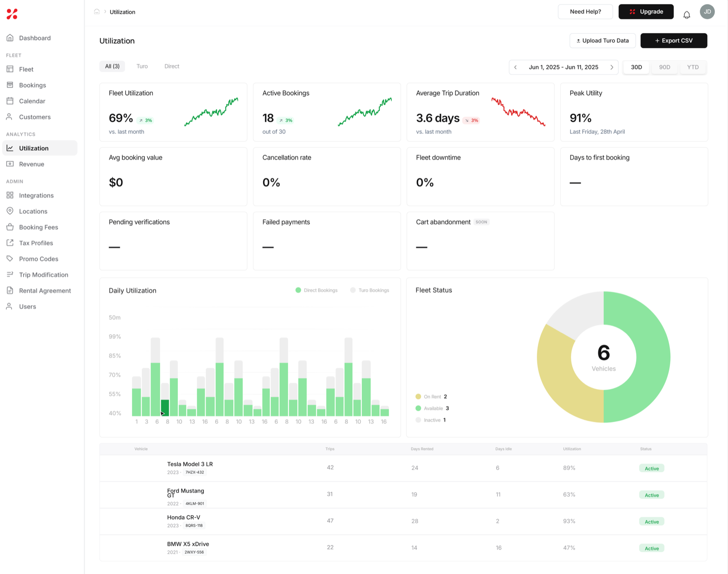Click the Upgrade button
The image size is (728, 574).
[x=646, y=12]
